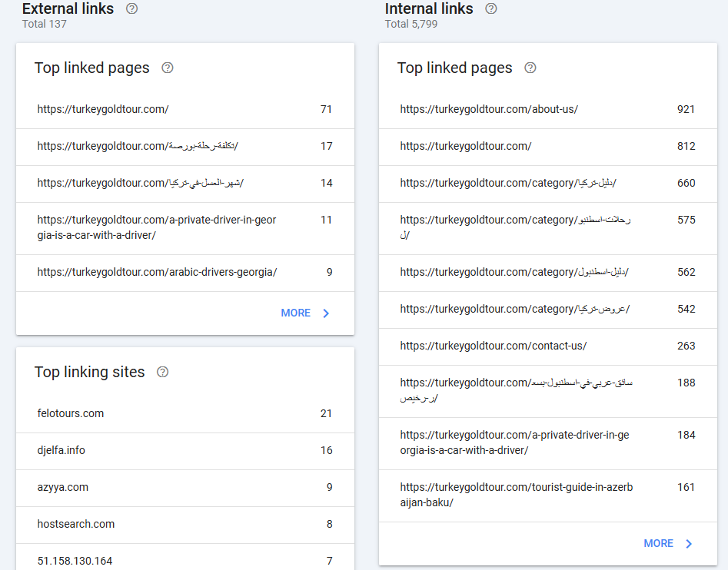728x570 pixels.
Task: Open arabic-drivers-georgia linked page row
Action: click(185, 273)
